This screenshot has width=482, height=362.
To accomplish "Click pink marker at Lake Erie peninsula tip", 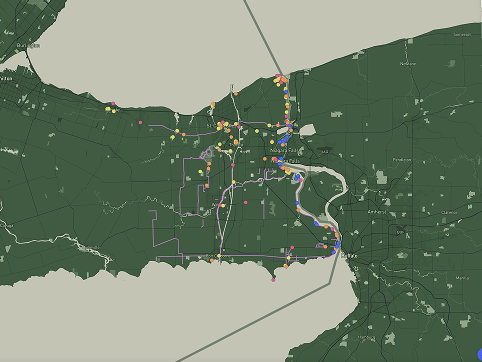I will click(273, 280).
